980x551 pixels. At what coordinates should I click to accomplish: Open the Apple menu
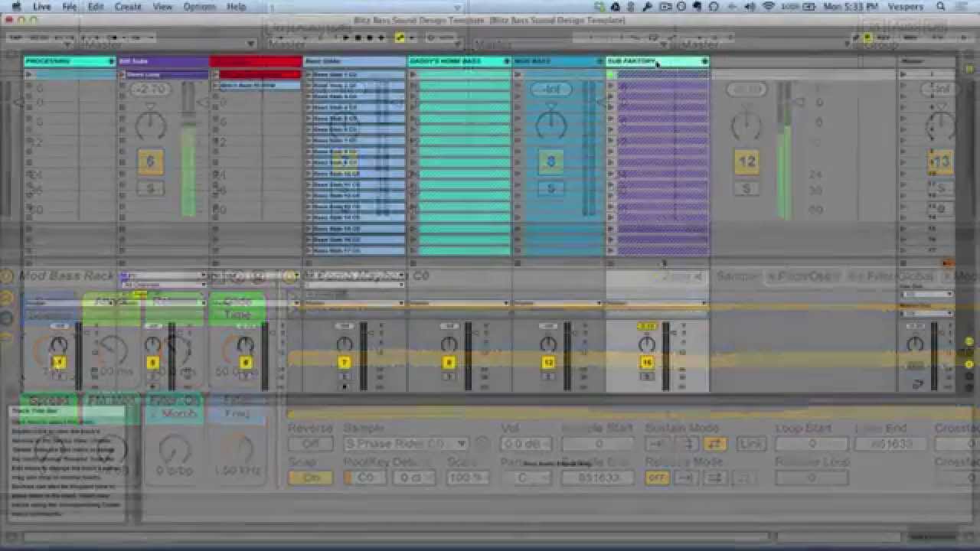[x=16, y=6]
